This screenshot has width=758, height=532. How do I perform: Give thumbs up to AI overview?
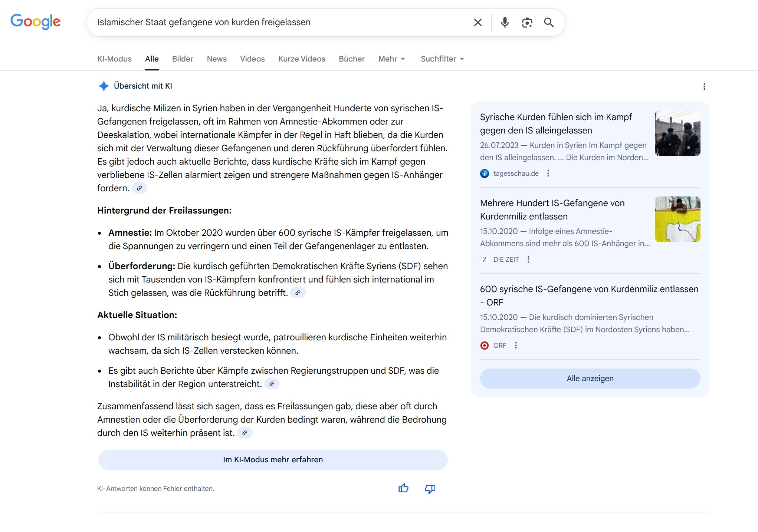[403, 488]
